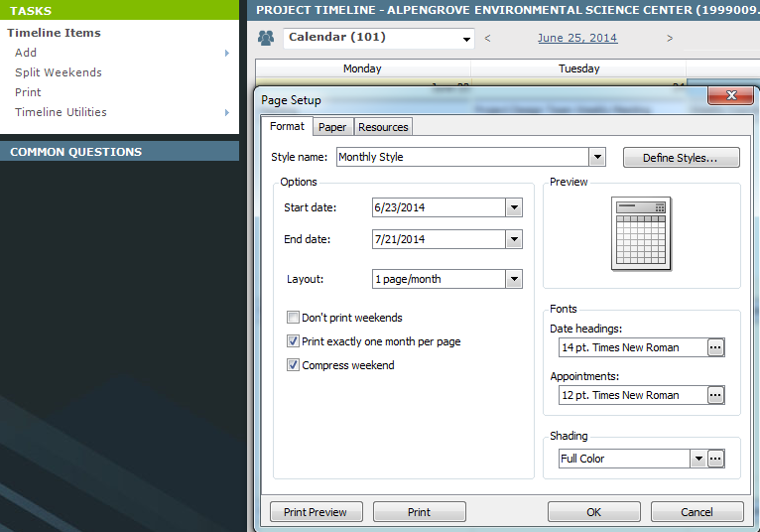The image size is (760, 532).
Task: Uncheck Compress weekend option
Action: (x=293, y=364)
